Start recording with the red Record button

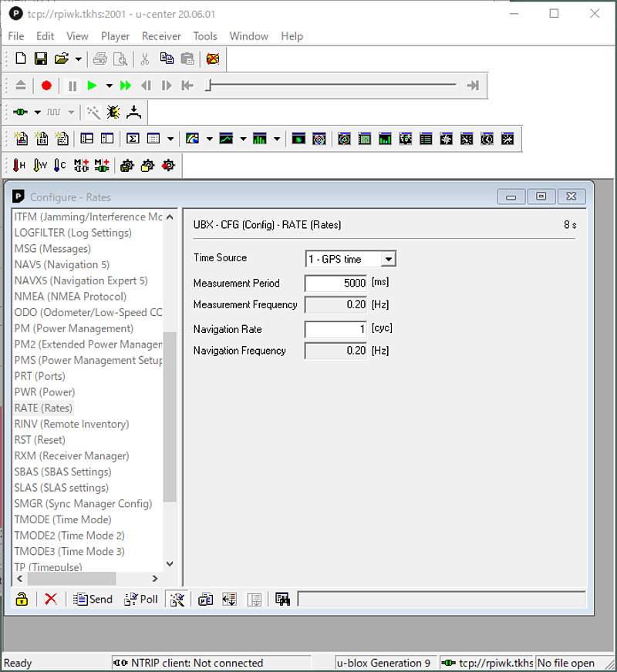(x=46, y=86)
